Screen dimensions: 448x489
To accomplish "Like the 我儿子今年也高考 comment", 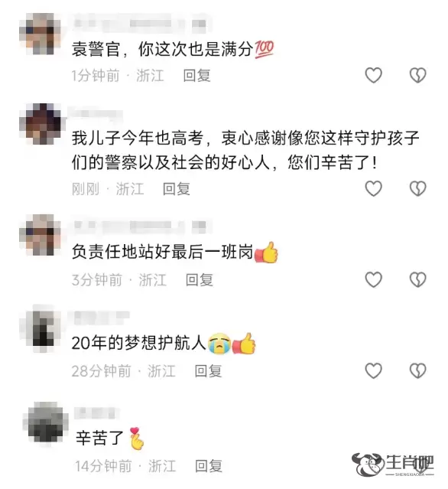I will tap(373, 189).
